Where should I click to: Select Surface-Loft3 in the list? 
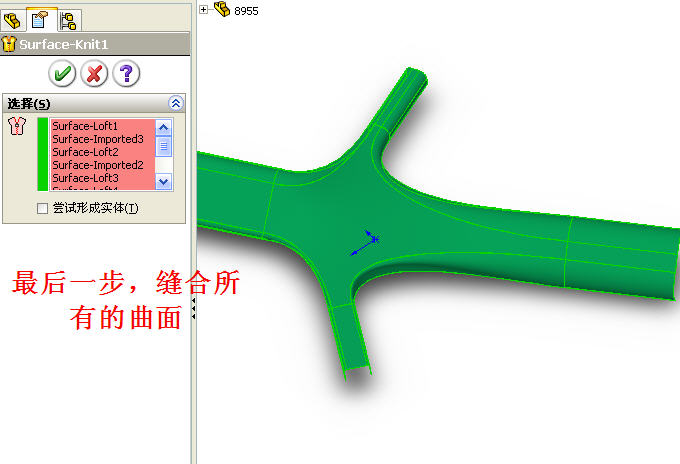tap(102, 178)
